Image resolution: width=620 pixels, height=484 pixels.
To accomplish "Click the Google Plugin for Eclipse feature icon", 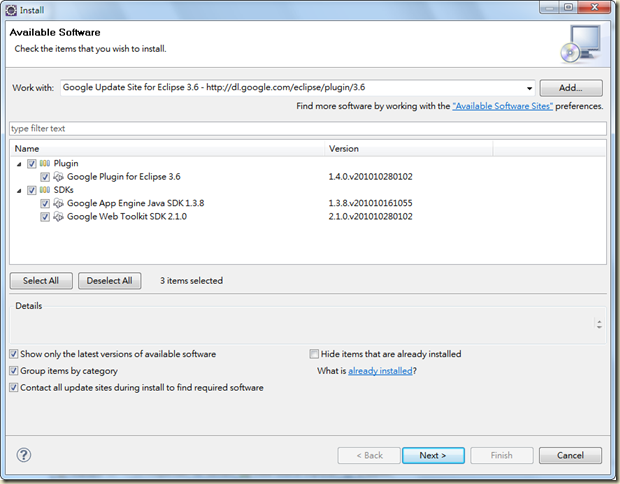I will pos(58,176).
